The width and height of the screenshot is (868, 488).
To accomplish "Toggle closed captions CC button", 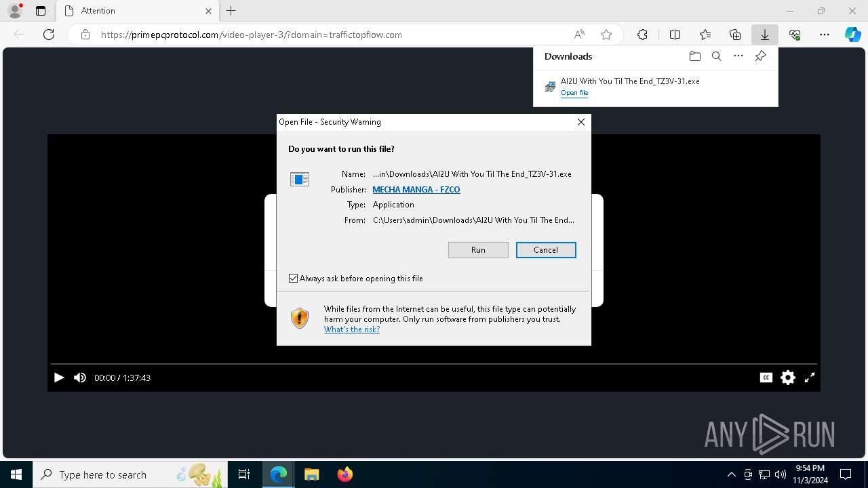I will point(766,378).
